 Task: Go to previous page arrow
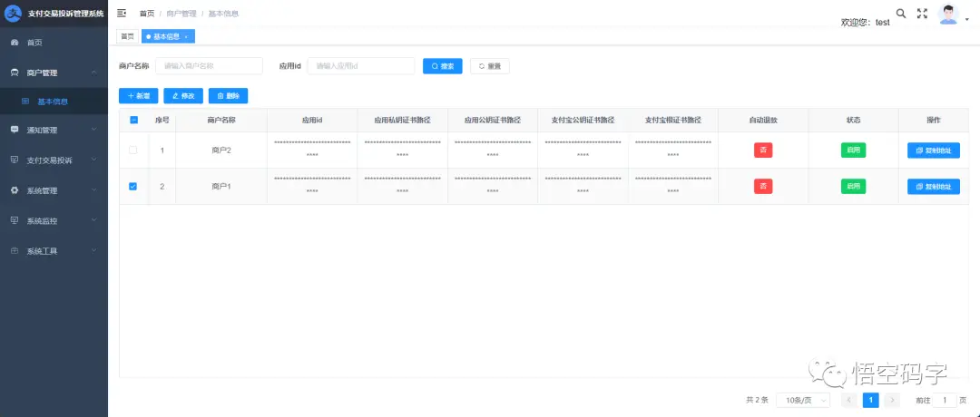[x=848, y=400]
